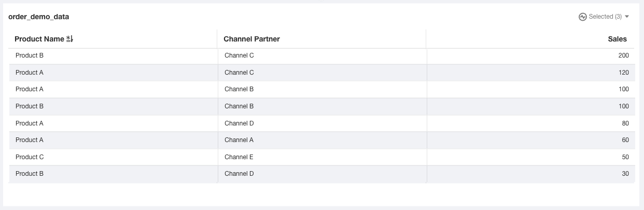Click the Channel E cell

coord(239,157)
